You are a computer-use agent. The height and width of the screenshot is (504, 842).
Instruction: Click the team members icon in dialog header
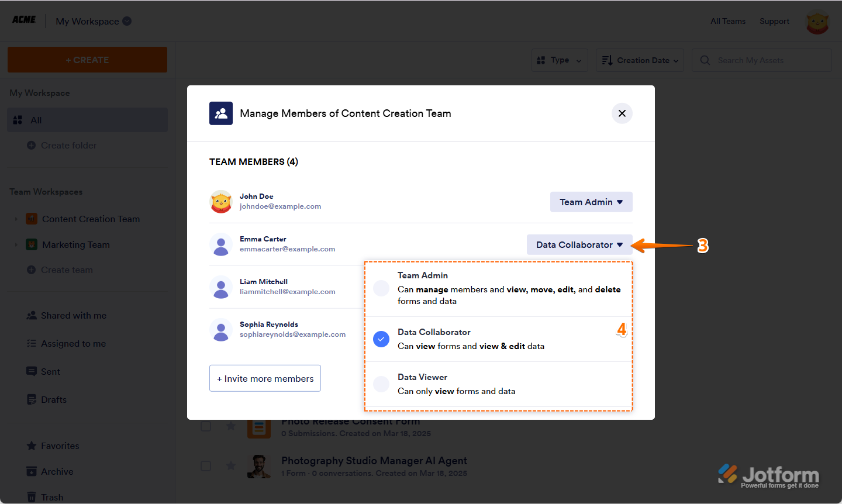(x=221, y=113)
